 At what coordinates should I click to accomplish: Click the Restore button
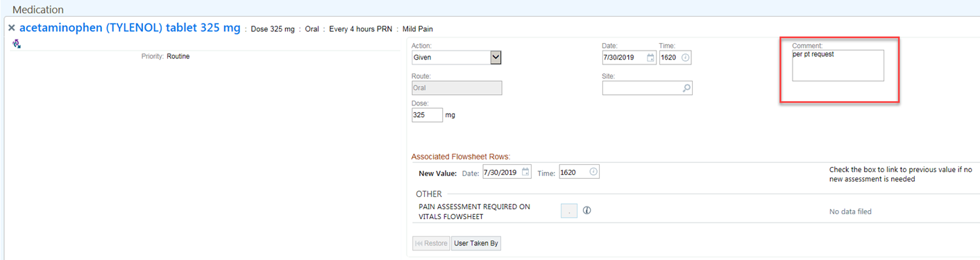(431, 243)
